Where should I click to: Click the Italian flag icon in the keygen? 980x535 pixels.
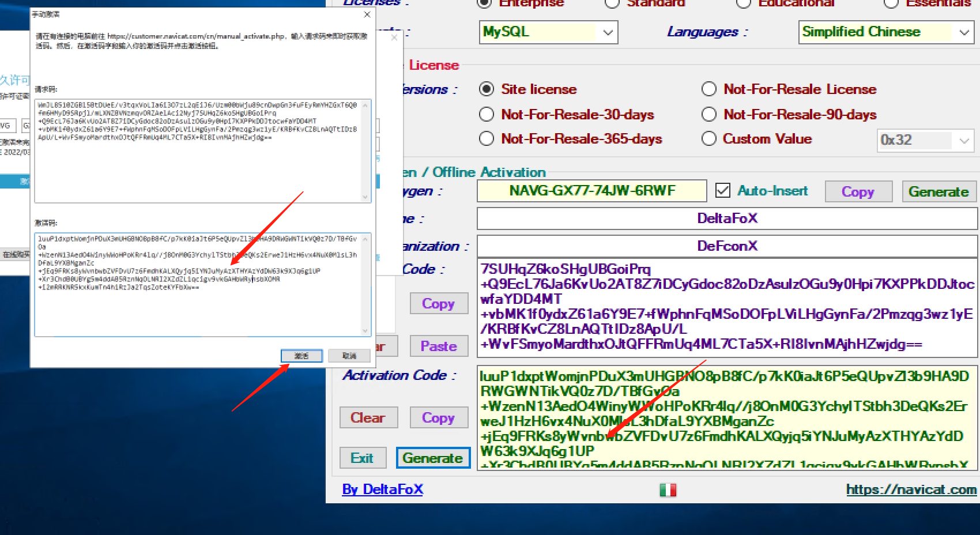pos(668,490)
